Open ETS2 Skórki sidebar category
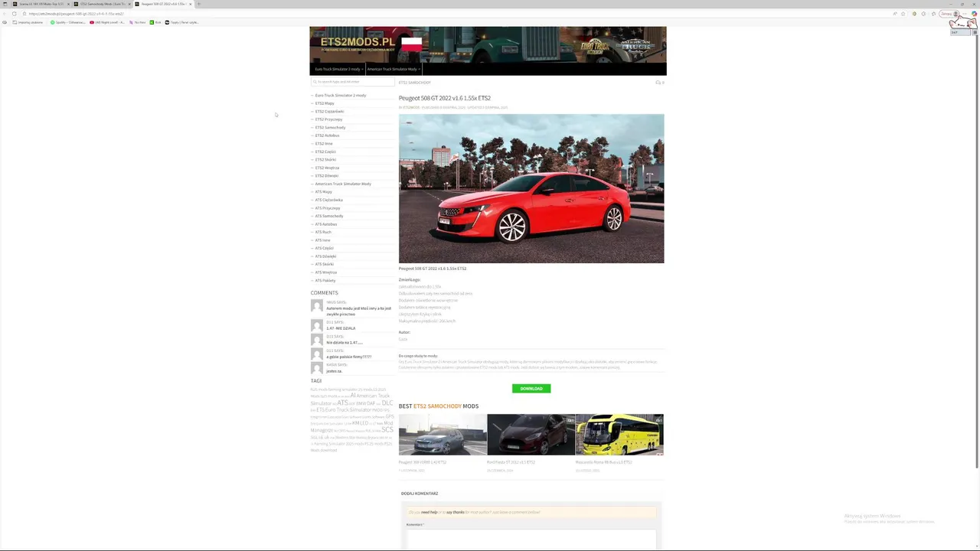This screenshot has width=980, height=551. [325, 159]
